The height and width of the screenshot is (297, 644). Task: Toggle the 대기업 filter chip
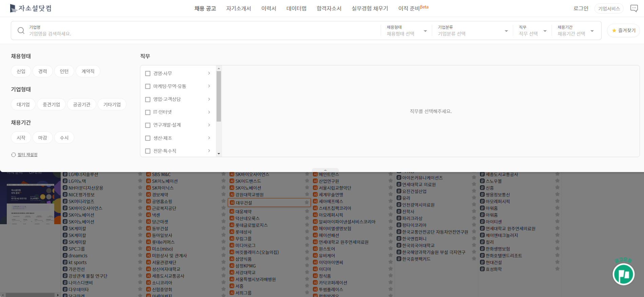coord(23,104)
